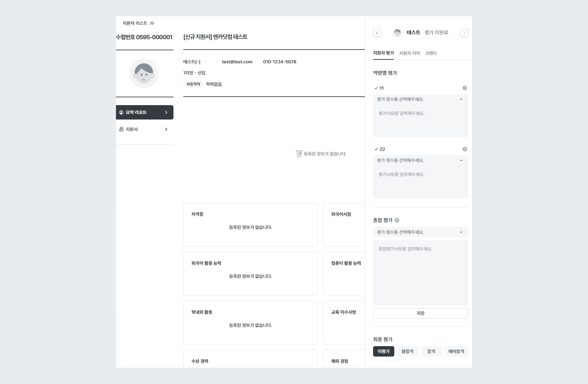Select 미평가 final evaluation option
The width and height of the screenshot is (588, 384).
click(x=384, y=351)
